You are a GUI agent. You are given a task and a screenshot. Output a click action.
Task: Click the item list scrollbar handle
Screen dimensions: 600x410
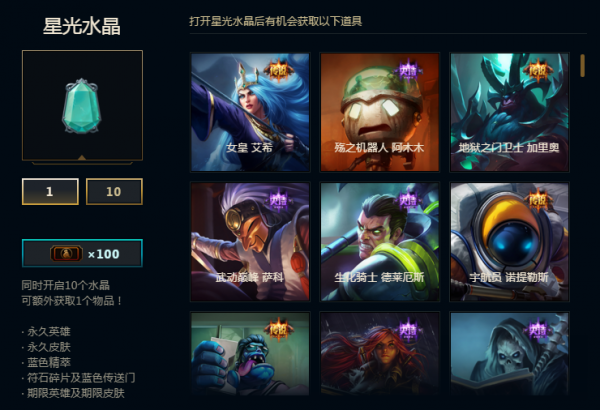coord(582,65)
